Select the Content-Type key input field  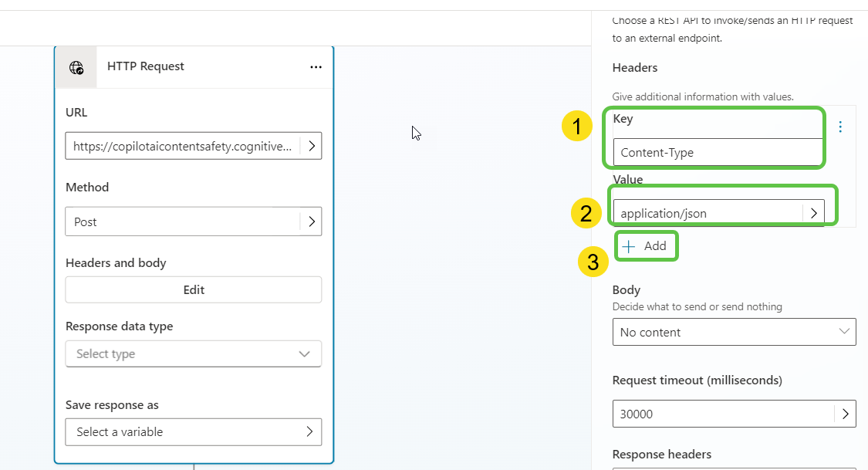pos(716,152)
